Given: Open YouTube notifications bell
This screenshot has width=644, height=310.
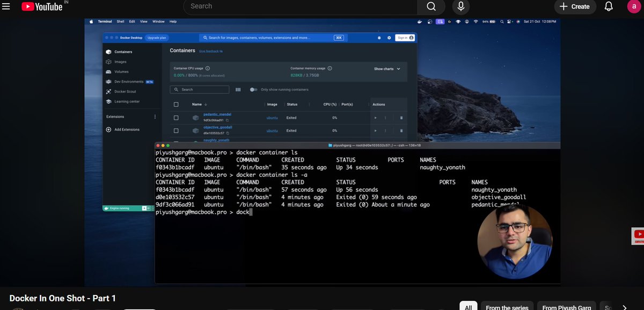Looking at the screenshot, I should [609, 6].
